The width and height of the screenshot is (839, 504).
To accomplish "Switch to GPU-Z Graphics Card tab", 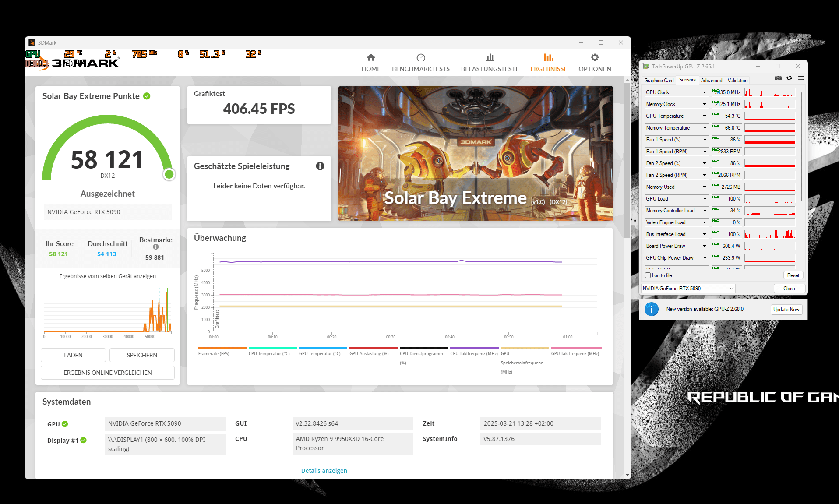I will coord(659,80).
